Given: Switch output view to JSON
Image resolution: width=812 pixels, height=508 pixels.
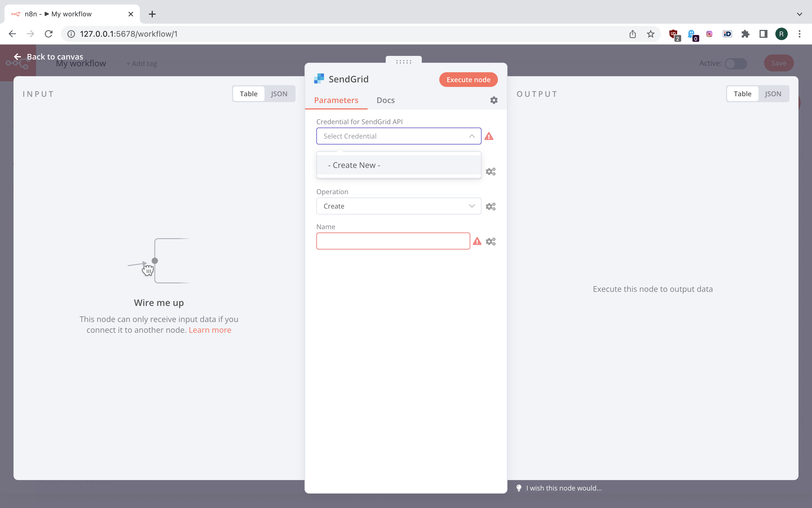Looking at the screenshot, I should click(773, 94).
